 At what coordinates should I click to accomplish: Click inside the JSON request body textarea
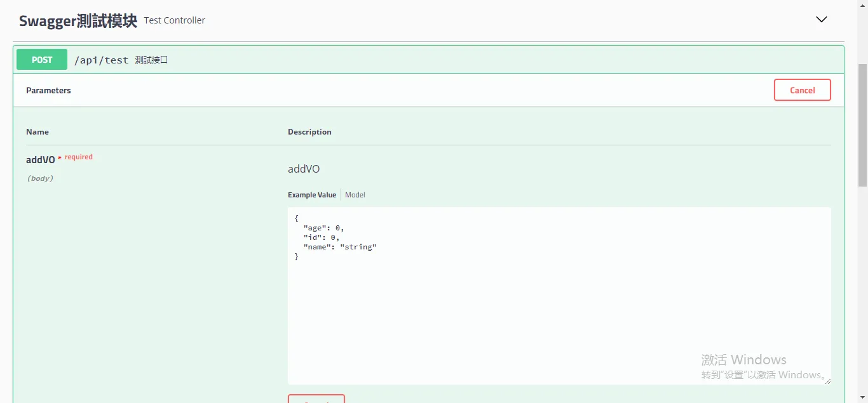[x=559, y=305]
